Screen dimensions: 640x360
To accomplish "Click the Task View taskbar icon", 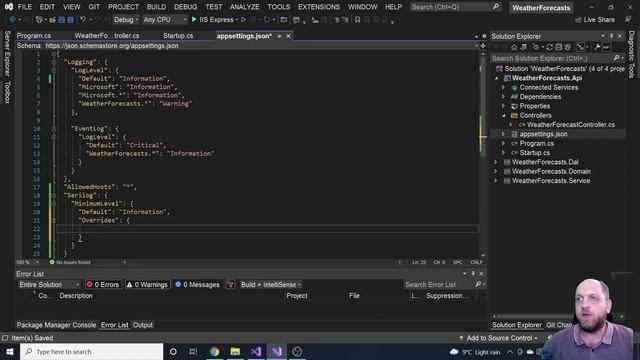I will pyautogui.click(x=193, y=351).
